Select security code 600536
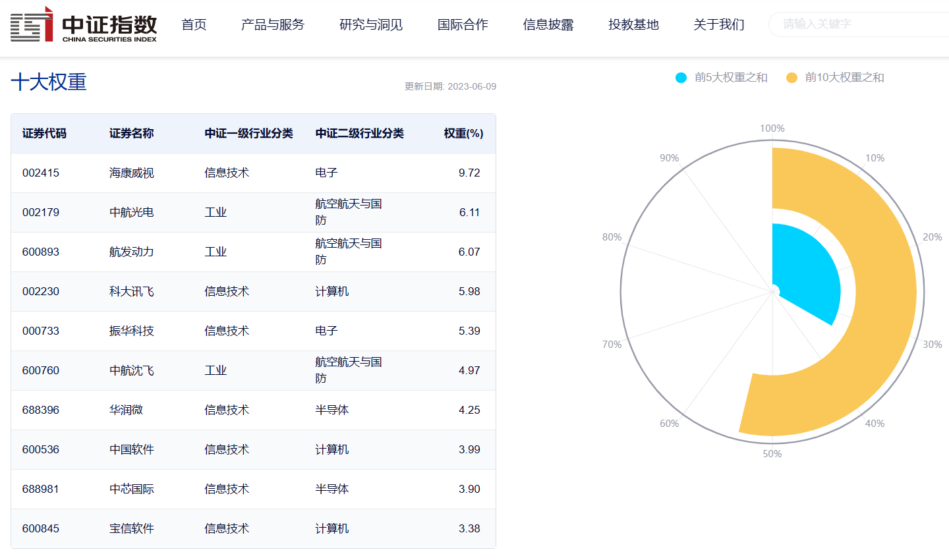Screen dimensions: 949x560 (41, 449)
